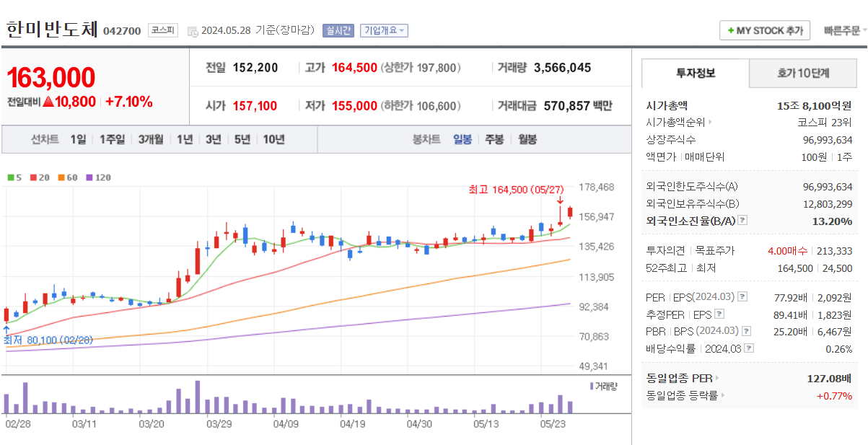Screen dimensions: 868x445
Task: Click the help icon beside PER EPS(2024.03)
Action: [x=742, y=297]
